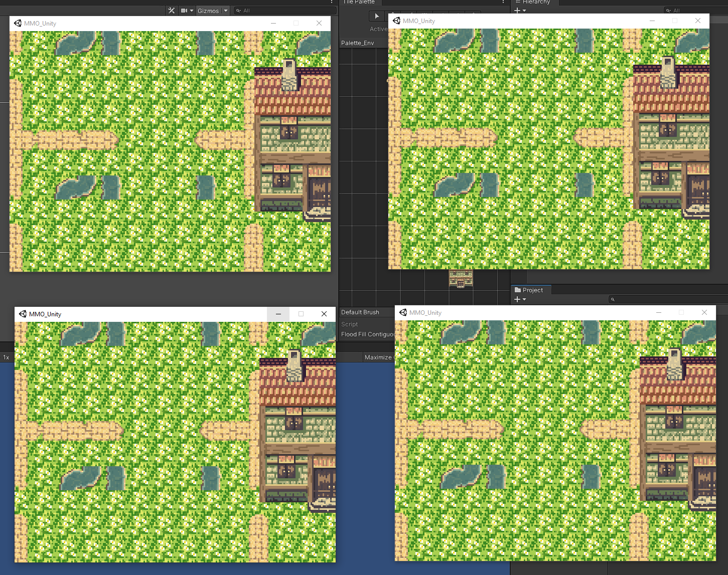
Task: Close the top-right MMO_Unity window
Action: [x=698, y=21]
